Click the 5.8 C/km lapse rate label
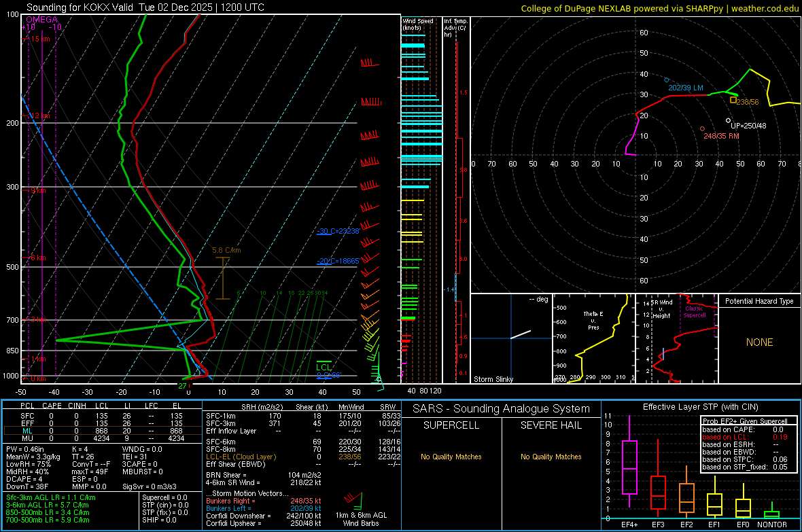The height and width of the screenshot is (532, 802). point(226,250)
